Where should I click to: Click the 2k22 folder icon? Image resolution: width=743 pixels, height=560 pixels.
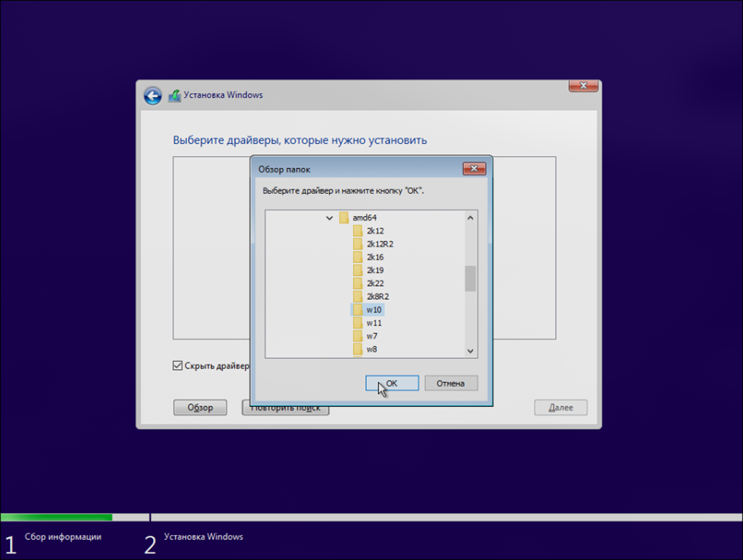358,283
